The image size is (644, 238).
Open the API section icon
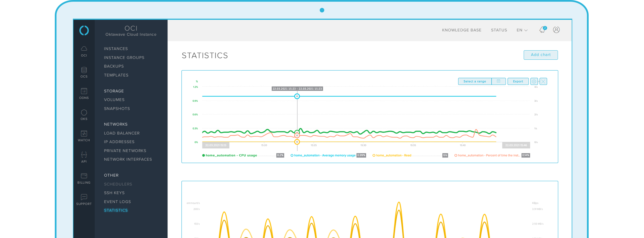[x=84, y=157]
